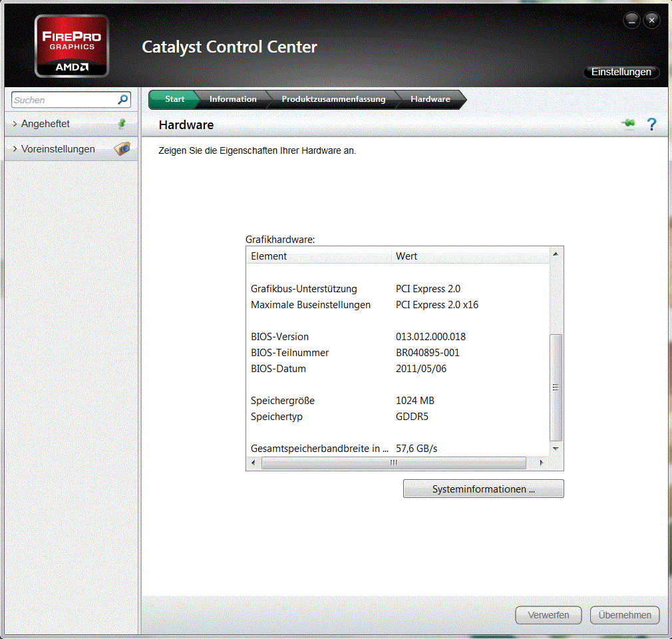Go to the Information breadcrumb

click(233, 99)
